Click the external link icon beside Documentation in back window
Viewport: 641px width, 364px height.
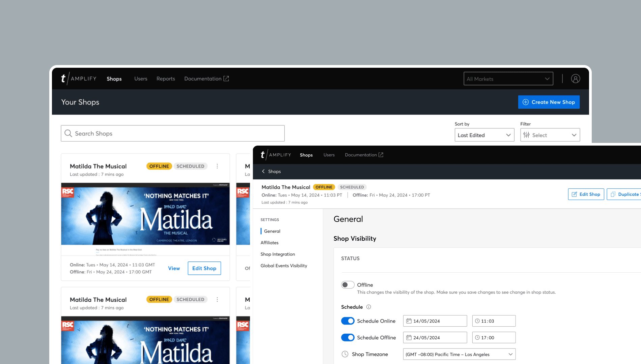[226, 79]
